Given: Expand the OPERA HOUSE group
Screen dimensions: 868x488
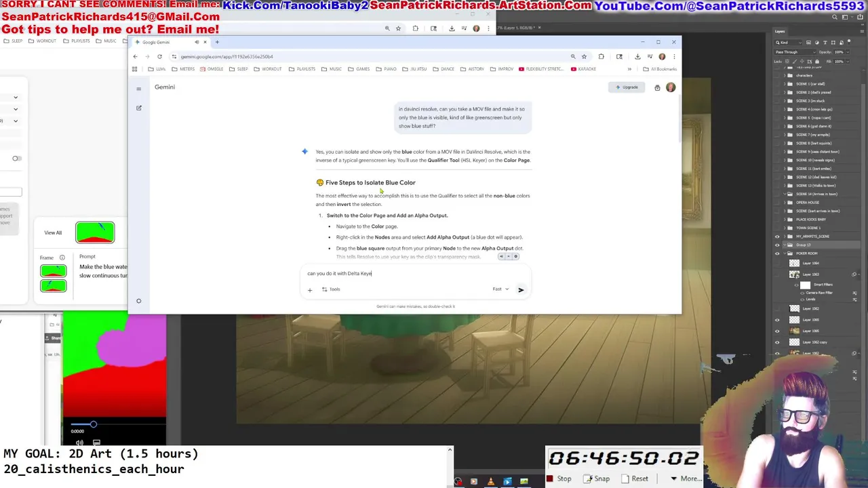Looking at the screenshot, I should (785, 203).
